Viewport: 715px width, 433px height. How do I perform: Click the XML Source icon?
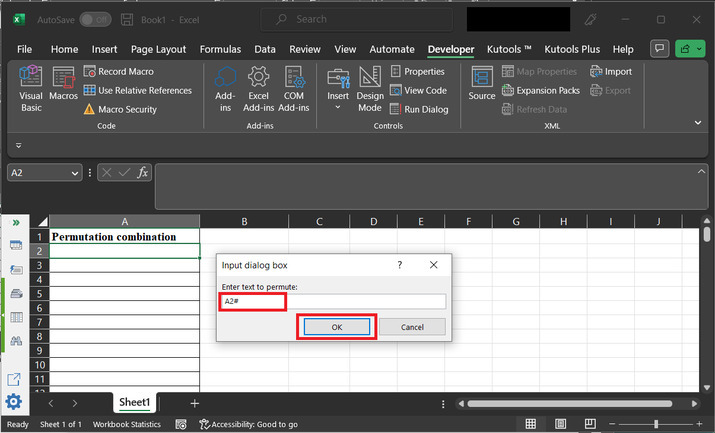(482, 84)
